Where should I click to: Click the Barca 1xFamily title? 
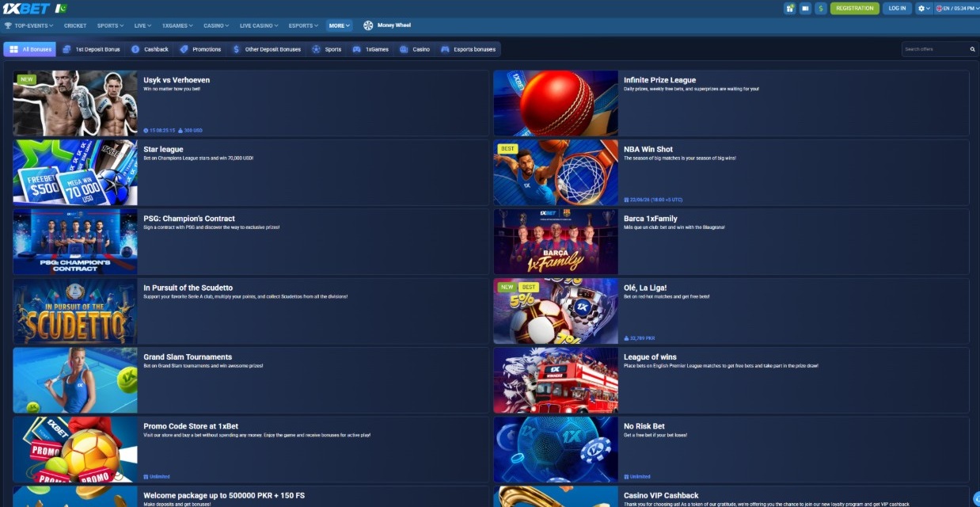[651, 219]
